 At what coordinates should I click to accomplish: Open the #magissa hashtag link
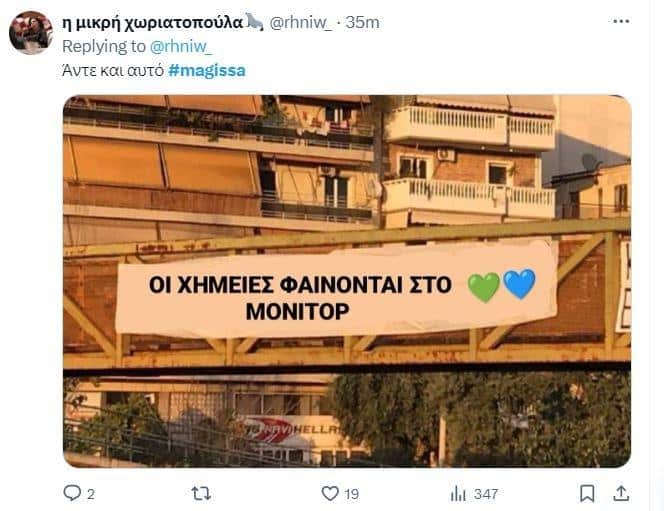point(207,70)
